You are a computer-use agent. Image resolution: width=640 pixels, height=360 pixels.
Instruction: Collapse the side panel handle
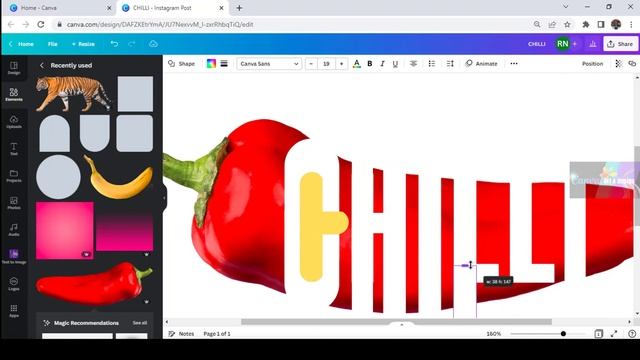point(164,198)
